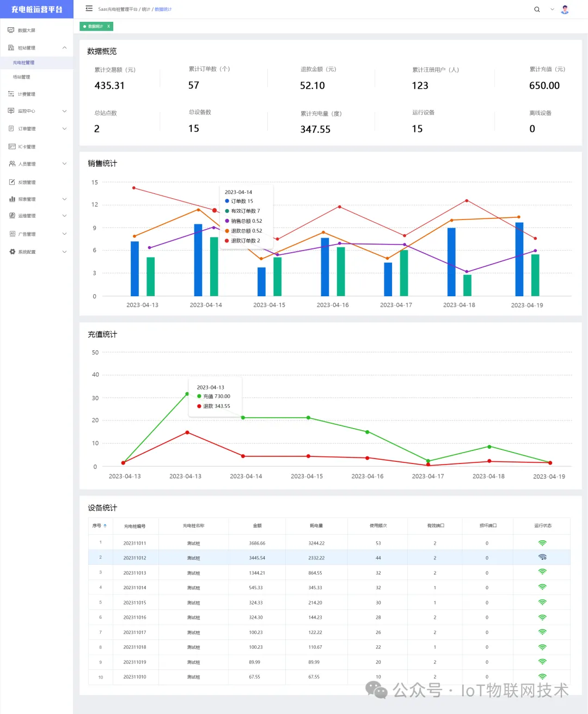Click the 金额 column header
Image resolution: width=588 pixels, height=714 pixels.
pos(257,526)
